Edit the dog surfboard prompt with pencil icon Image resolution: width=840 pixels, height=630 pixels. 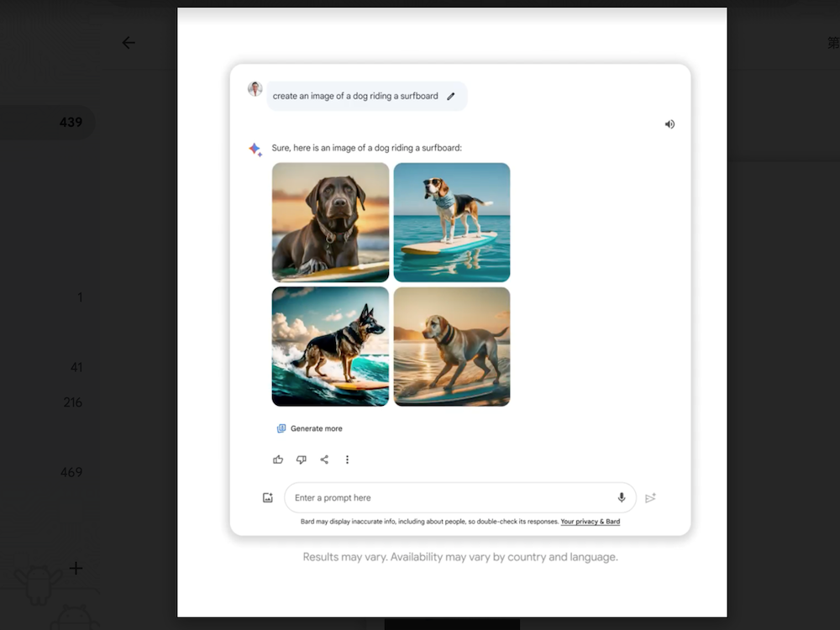click(x=451, y=97)
